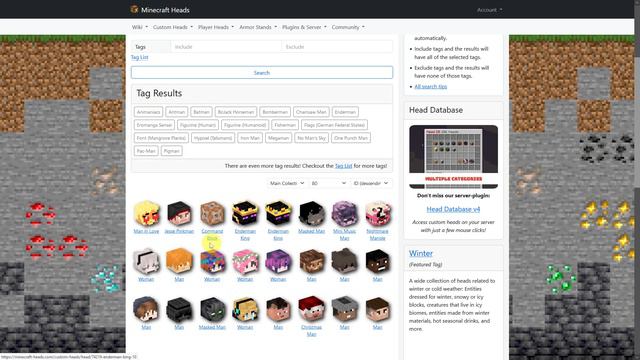This screenshot has width=640, height=360.
Task: Open the Custom Heads dropdown menu
Action: pos(173,27)
